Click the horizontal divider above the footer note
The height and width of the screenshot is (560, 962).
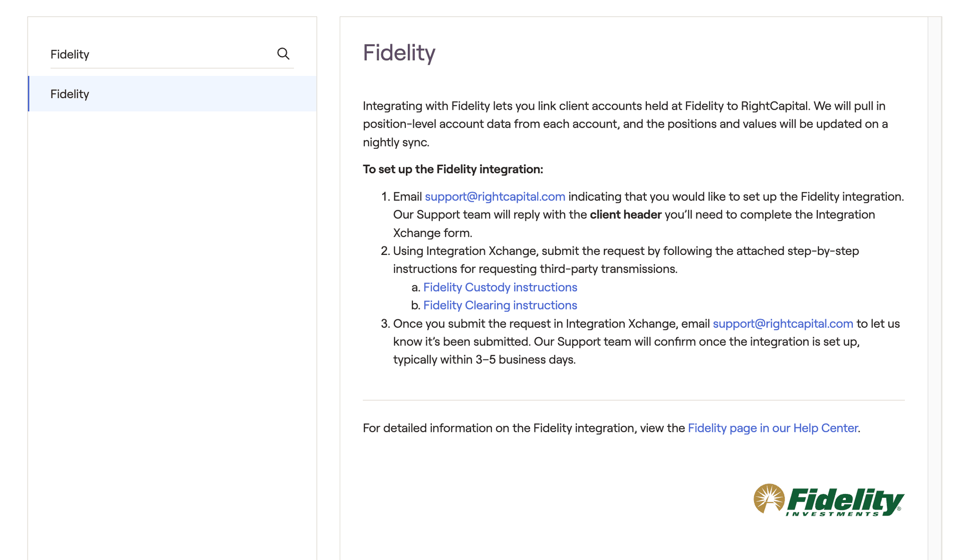click(x=633, y=400)
